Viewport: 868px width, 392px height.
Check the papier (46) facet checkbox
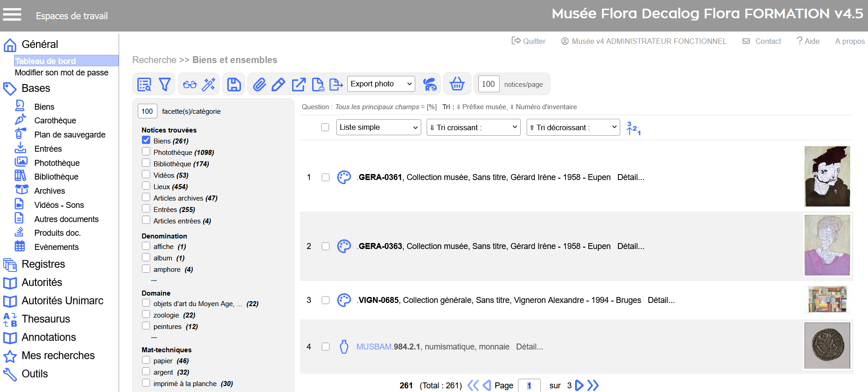(x=146, y=360)
